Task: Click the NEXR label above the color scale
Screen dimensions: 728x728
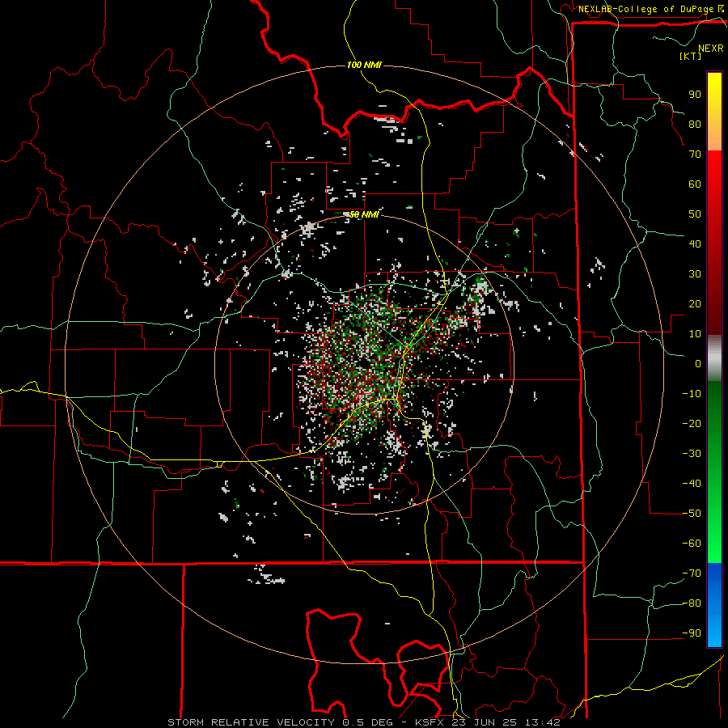Action: [x=710, y=49]
